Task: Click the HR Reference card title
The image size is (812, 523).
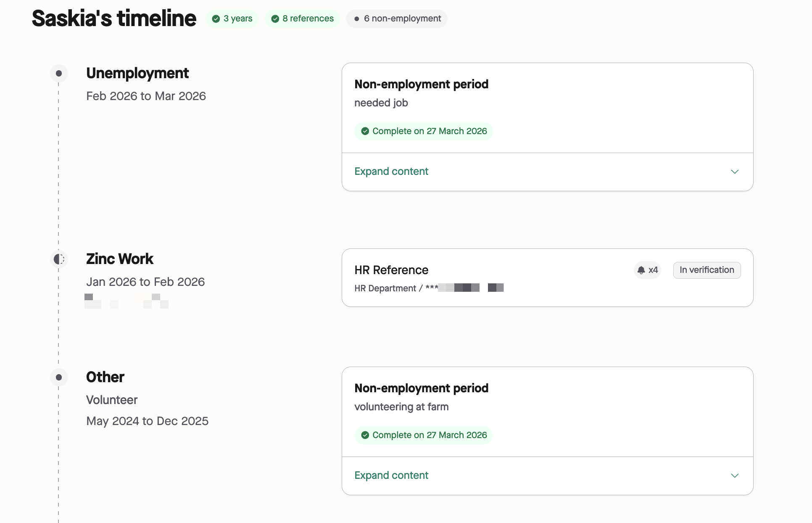Action: coord(391,270)
